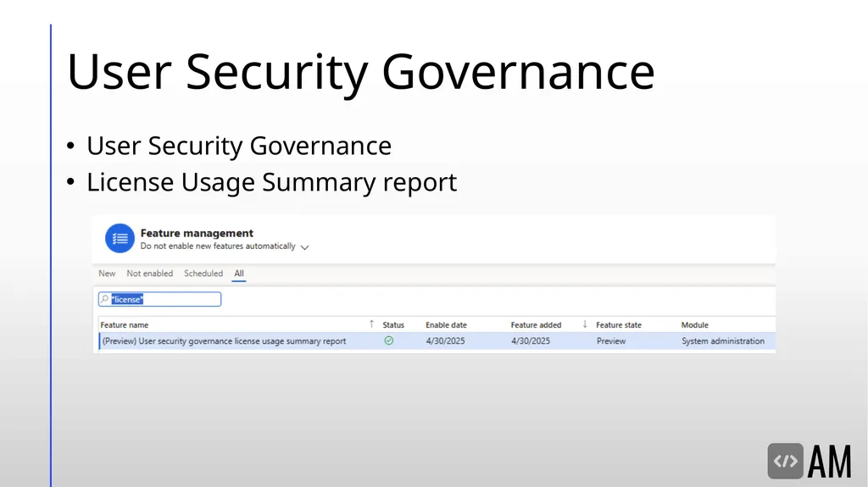The width and height of the screenshot is (868, 487).
Task: Sort by Feature added column header
Action: pyautogui.click(x=536, y=325)
